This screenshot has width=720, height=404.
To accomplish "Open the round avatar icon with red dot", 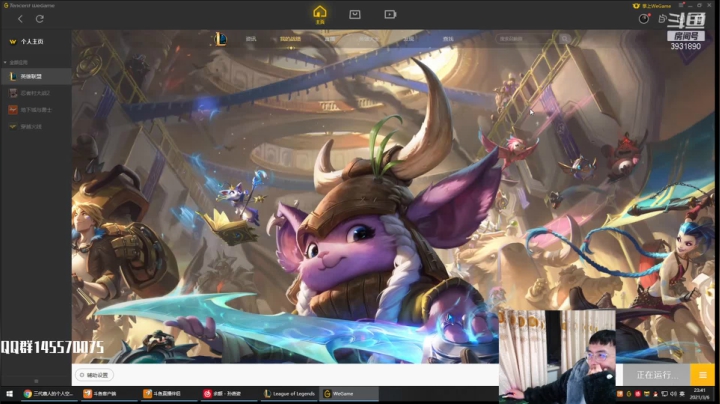I will coord(644,19).
